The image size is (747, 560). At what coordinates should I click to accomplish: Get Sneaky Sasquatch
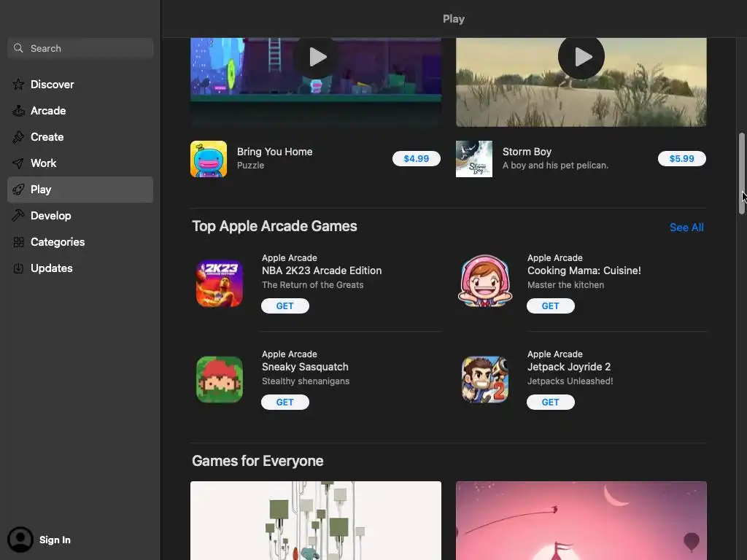(x=285, y=402)
